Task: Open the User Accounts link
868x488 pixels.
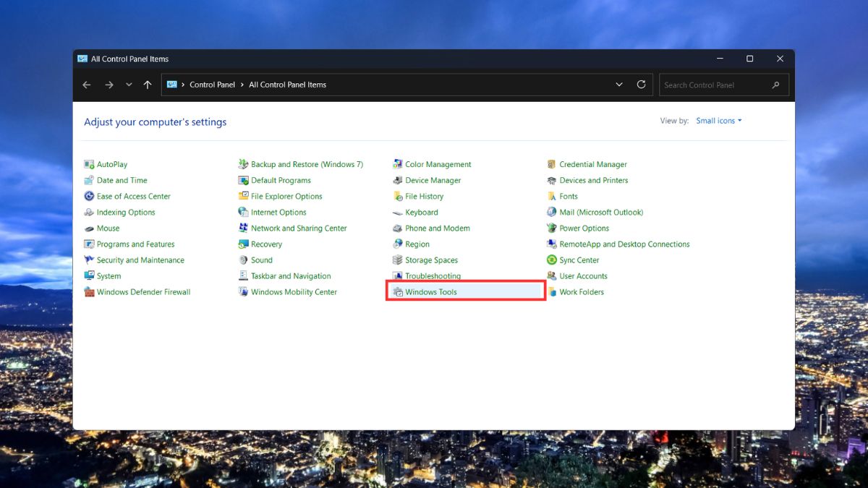Action: pos(583,276)
